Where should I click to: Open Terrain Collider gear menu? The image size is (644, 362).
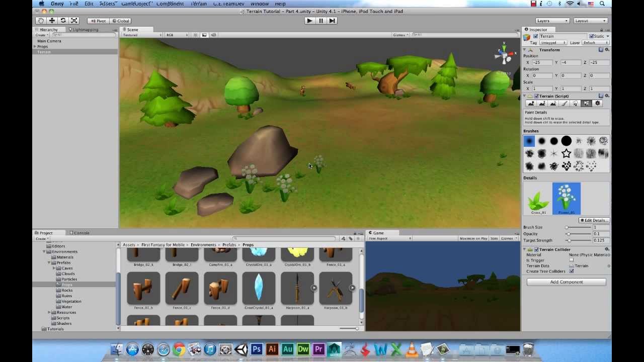607,249
